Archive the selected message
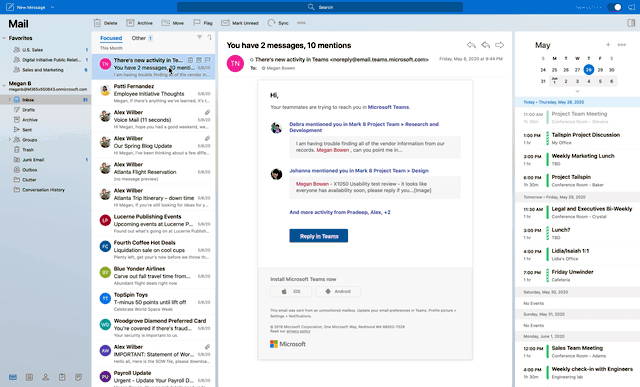The height and width of the screenshot is (387, 640). (x=139, y=23)
